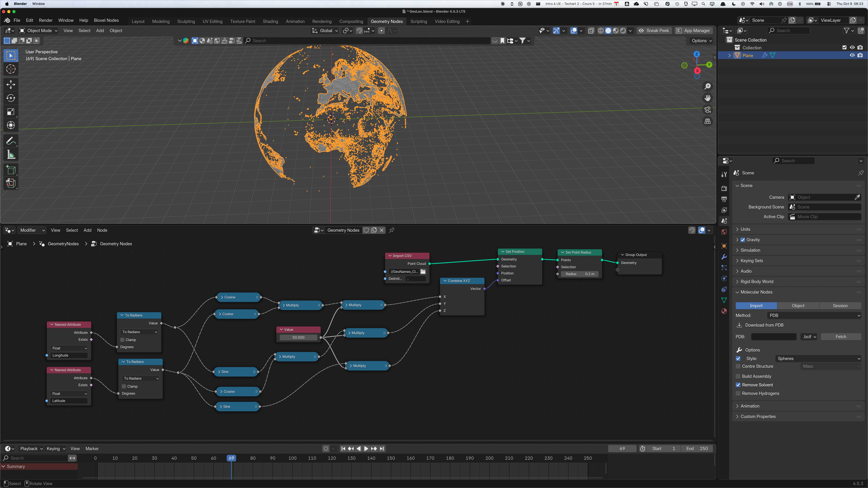Open the Global transform orientation dropdown

tap(325, 31)
